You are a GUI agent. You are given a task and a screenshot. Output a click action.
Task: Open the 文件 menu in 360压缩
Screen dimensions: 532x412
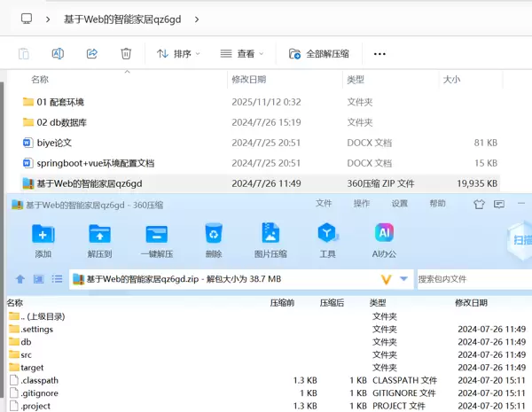[x=324, y=204]
